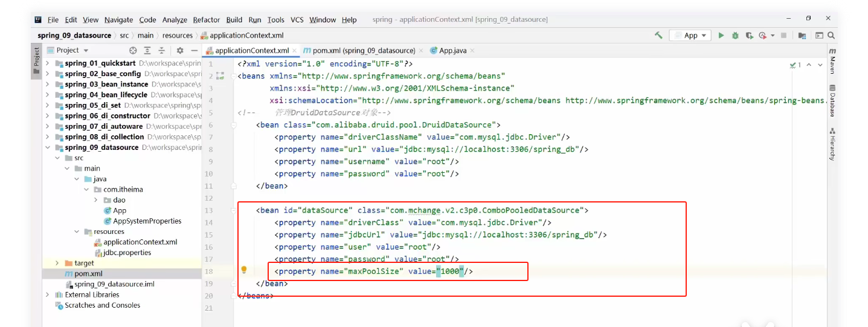The height and width of the screenshot is (327, 868).
Task: Close the App.java editor tab
Action: tap(472, 51)
